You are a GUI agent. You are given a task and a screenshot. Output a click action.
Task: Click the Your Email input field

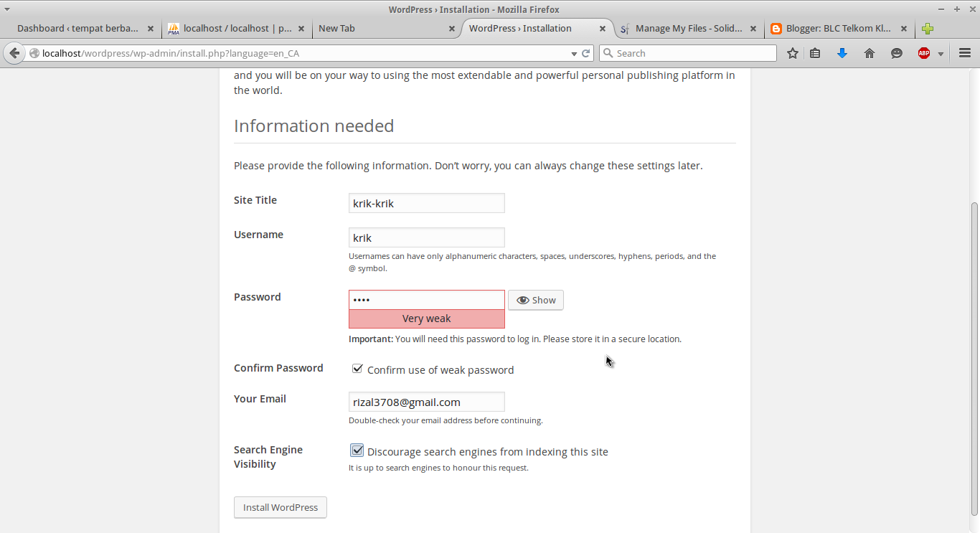coord(427,402)
